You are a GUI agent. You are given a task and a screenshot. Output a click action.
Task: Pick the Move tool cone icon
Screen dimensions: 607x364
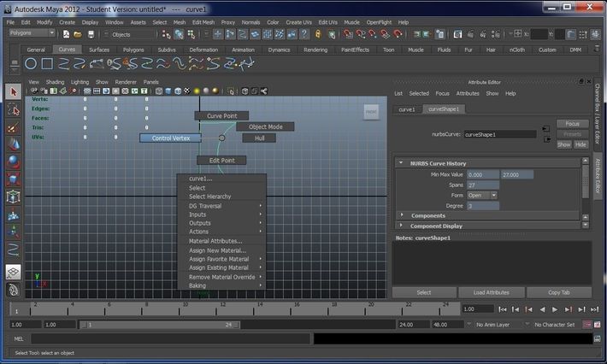(14, 144)
